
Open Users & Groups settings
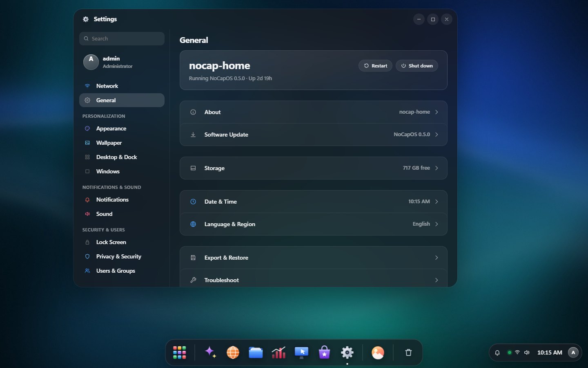click(x=122, y=271)
